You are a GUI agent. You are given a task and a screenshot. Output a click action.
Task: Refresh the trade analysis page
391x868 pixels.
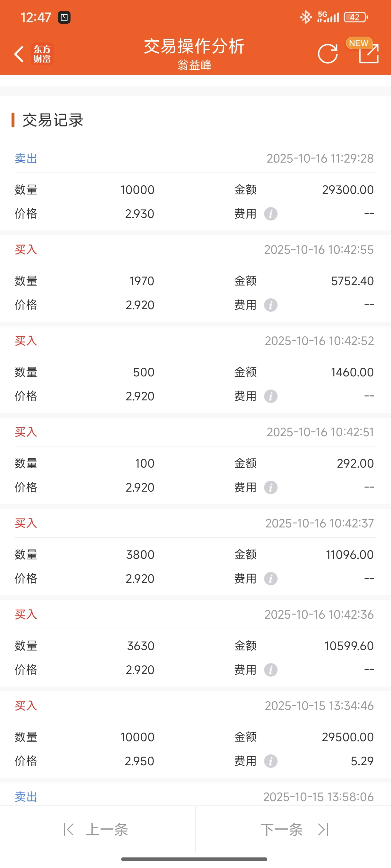(328, 53)
